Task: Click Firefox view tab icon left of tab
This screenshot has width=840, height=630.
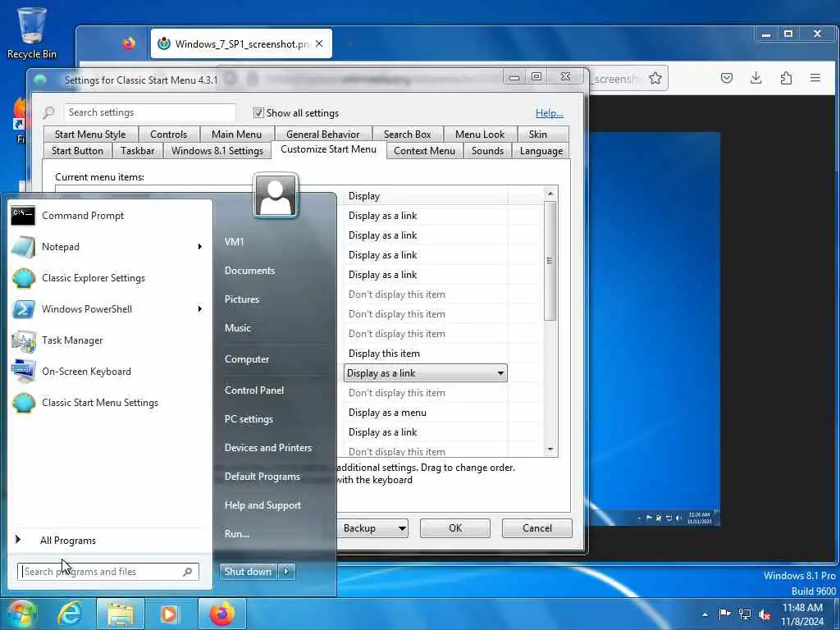Action: [x=129, y=43]
